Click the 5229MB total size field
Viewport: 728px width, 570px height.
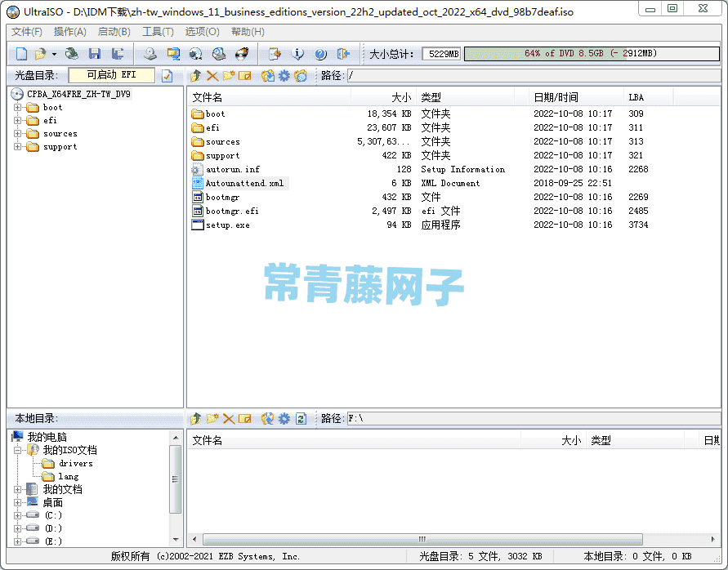[441, 54]
